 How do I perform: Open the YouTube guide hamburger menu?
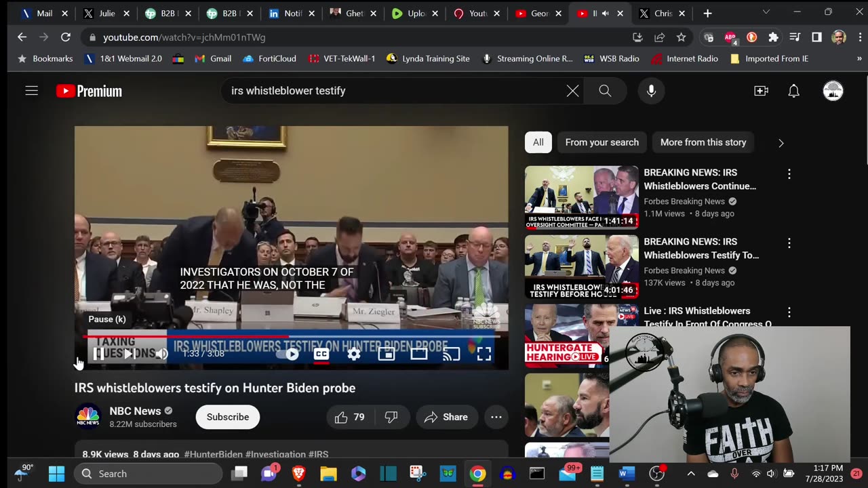[x=32, y=91]
